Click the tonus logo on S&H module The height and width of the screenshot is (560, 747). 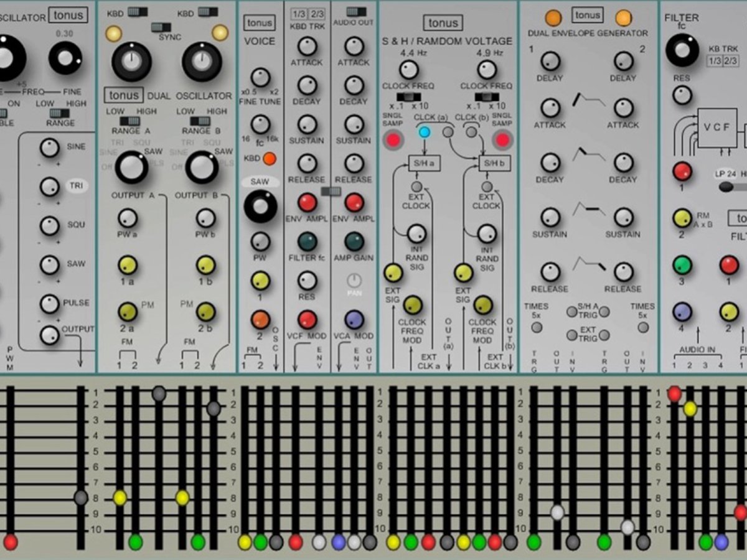pos(443,23)
